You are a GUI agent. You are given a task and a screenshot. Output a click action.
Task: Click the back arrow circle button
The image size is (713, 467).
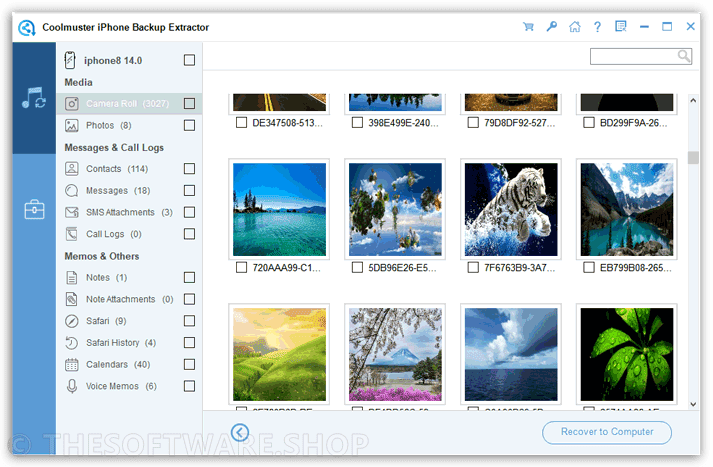pos(240,432)
